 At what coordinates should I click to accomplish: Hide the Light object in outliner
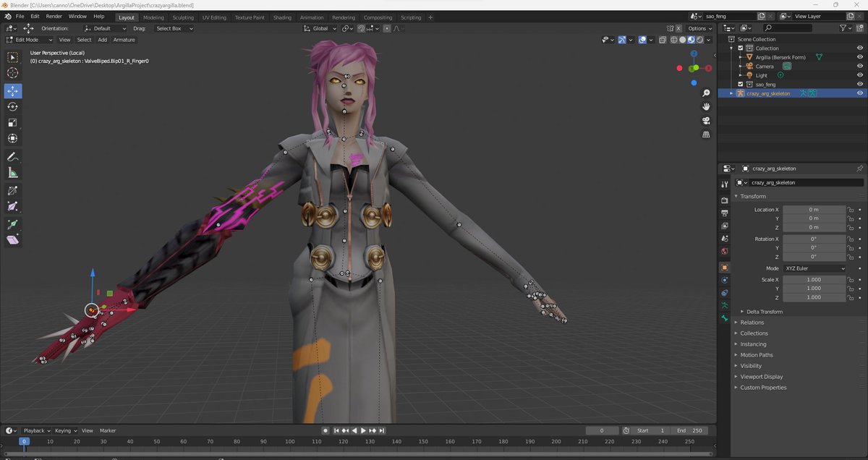[x=860, y=75]
